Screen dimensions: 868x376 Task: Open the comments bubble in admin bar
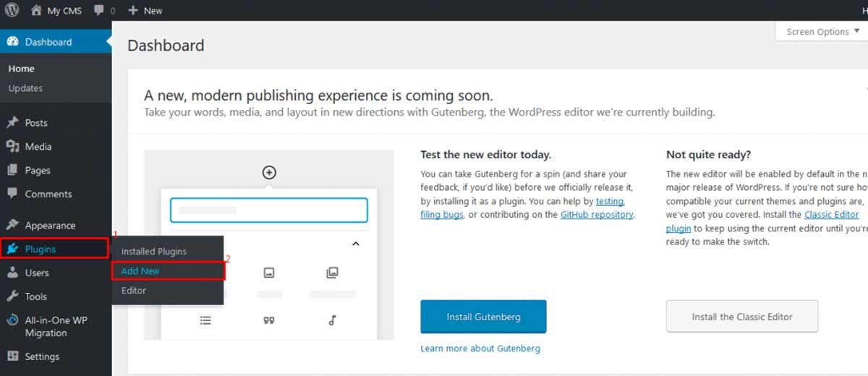(x=99, y=11)
